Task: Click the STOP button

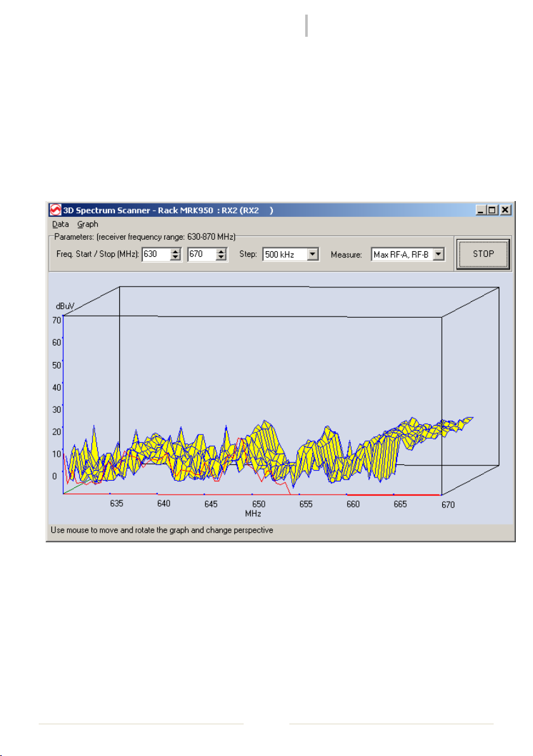Action: [483, 254]
